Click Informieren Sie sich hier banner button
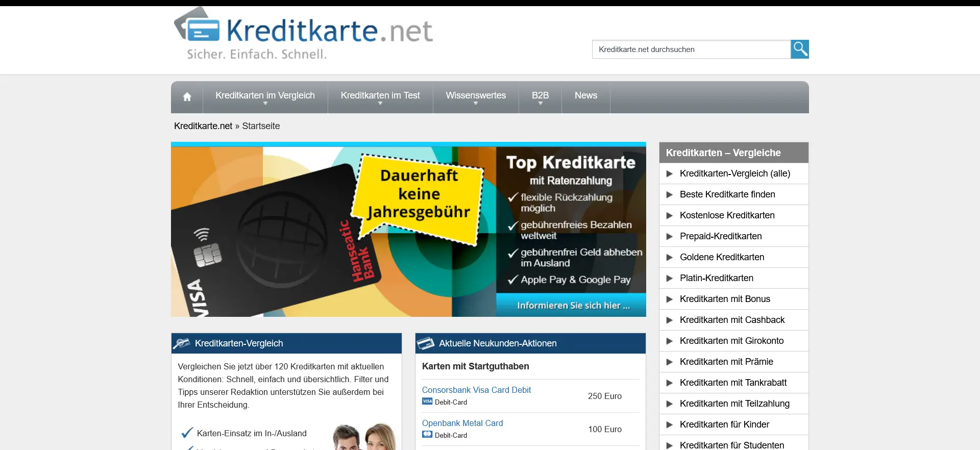This screenshot has height=450, width=980. 571,305
